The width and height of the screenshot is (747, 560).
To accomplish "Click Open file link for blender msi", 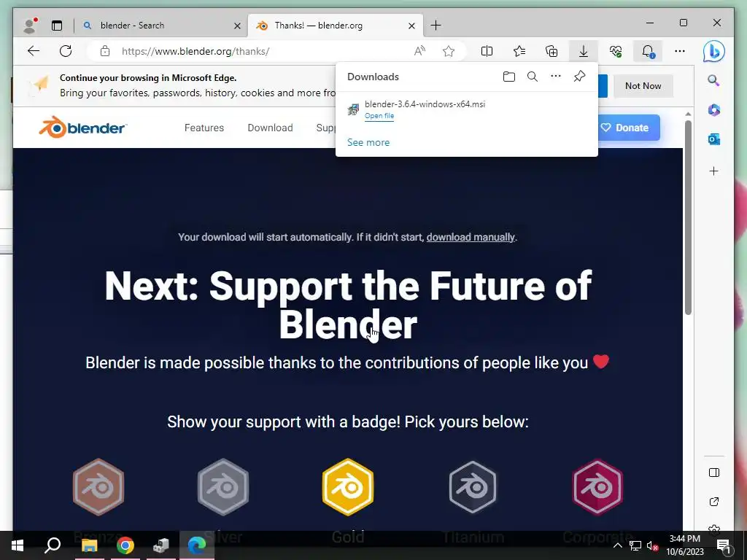I will coord(379,116).
